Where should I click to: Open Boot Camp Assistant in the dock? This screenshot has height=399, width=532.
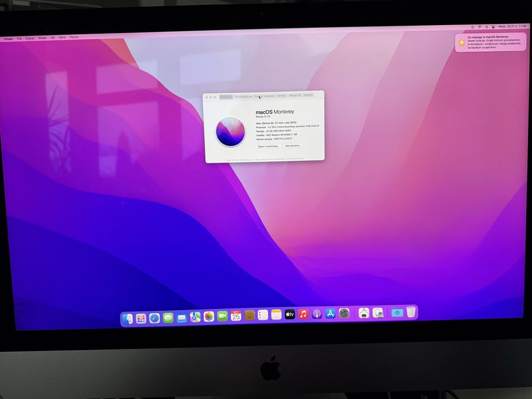364,313
